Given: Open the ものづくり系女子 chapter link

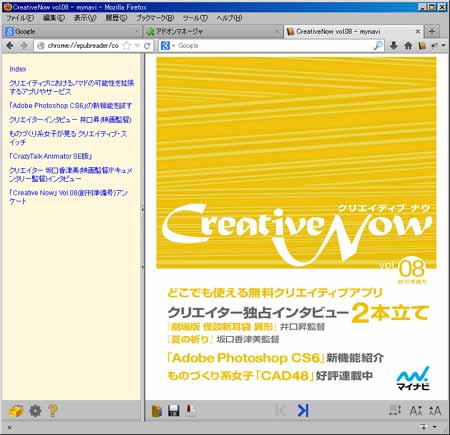Looking at the screenshot, I should pos(68,138).
